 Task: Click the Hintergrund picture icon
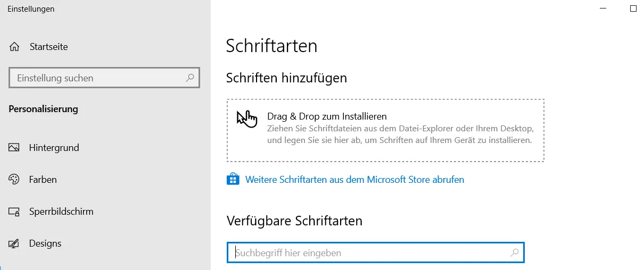[14, 148]
